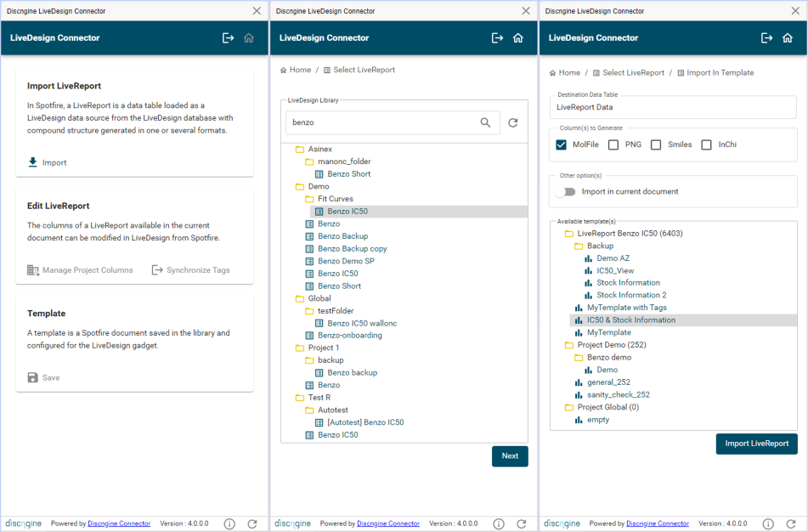The height and width of the screenshot is (532, 808).
Task: Select Benzo IC50 wallonc LiveReport
Action: (362, 323)
